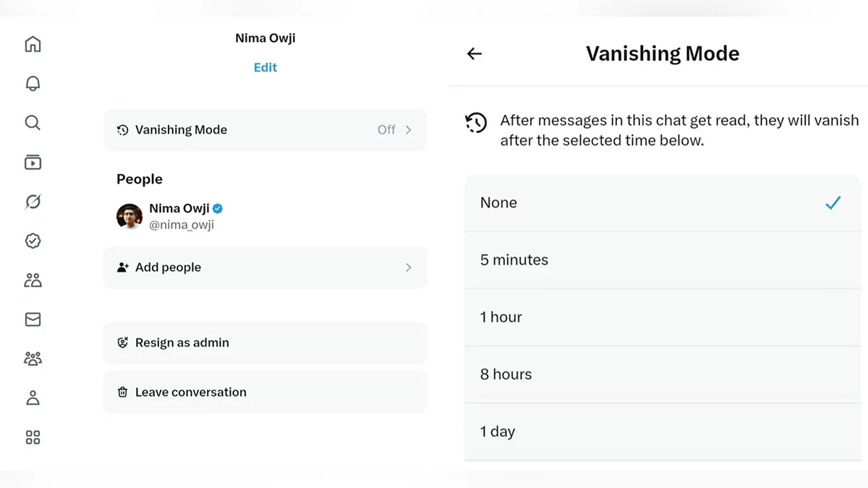Go back from Vanishing Mode screen
868x488 pixels.
click(x=475, y=53)
